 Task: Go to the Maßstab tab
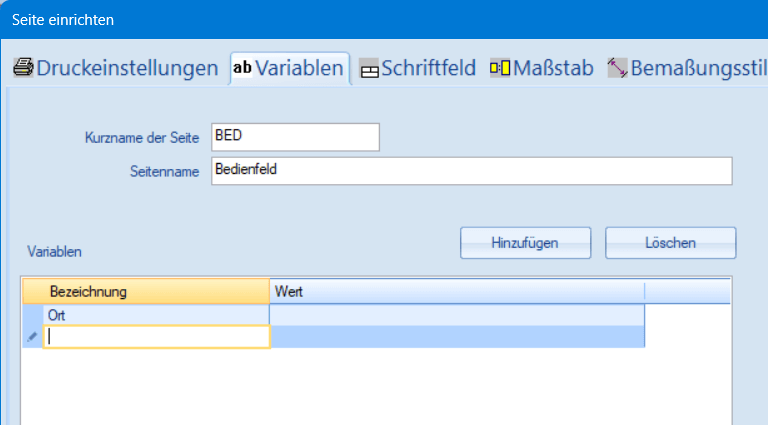pos(553,68)
